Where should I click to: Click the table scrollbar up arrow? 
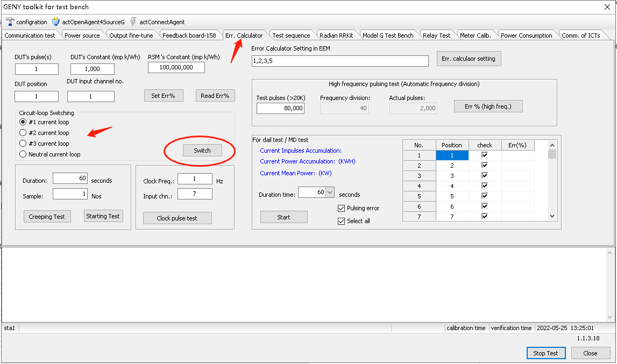(x=552, y=145)
